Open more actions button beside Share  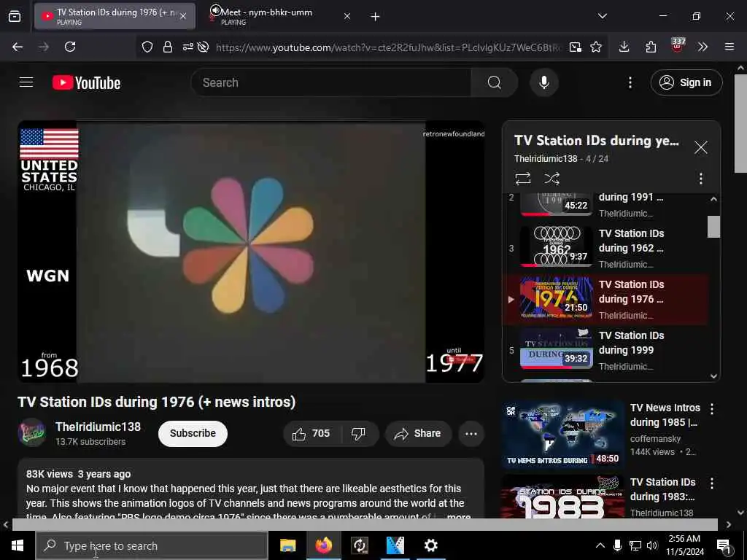[471, 433]
